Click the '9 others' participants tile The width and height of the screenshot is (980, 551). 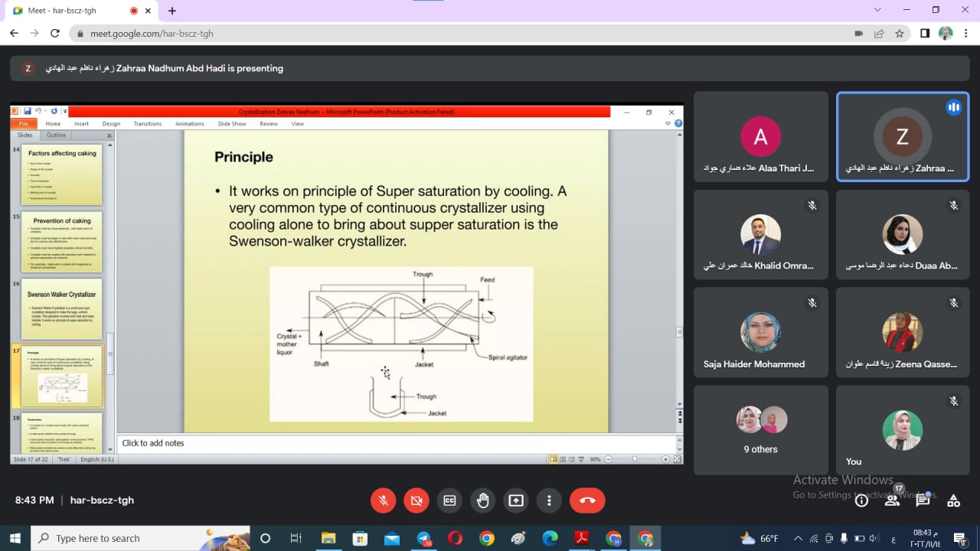pyautogui.click(x=760, y=430)
